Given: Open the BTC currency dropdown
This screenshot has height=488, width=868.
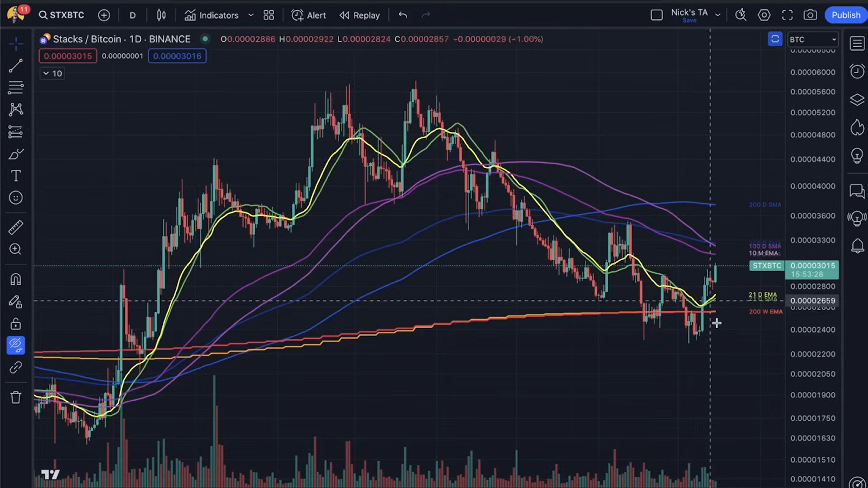Looking at the screenshot, I should [x=813, y=40].
